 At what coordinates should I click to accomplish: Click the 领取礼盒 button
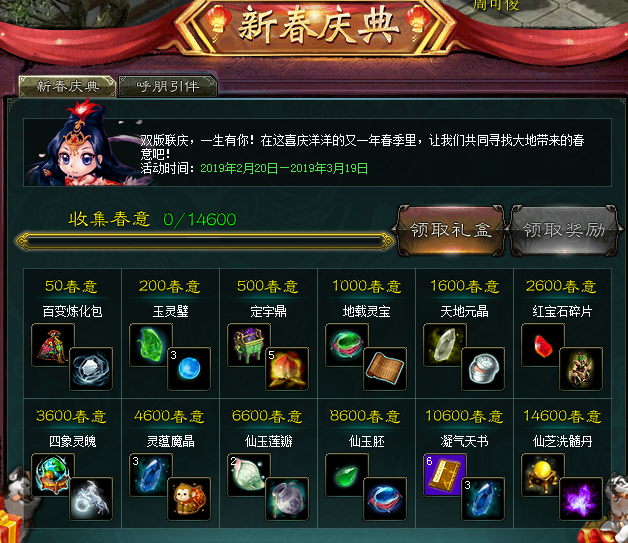[451, 230]
